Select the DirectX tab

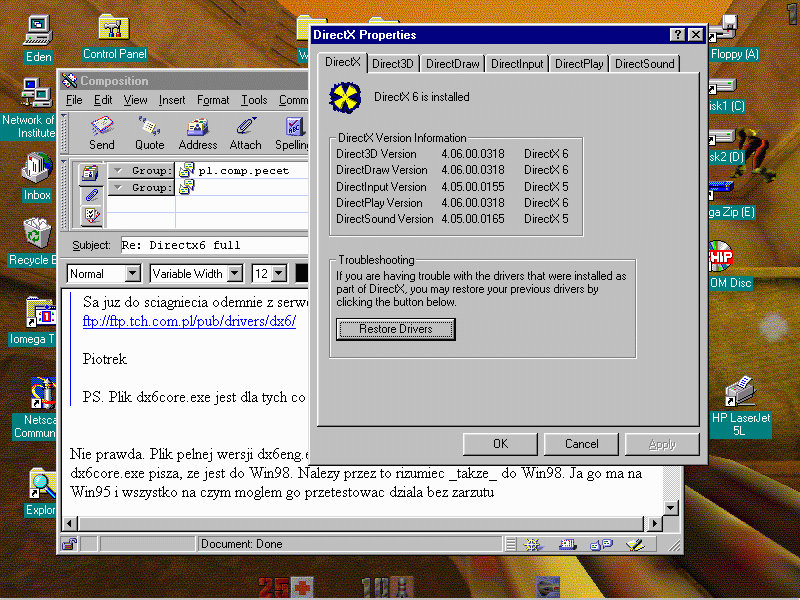click(342, 62)
